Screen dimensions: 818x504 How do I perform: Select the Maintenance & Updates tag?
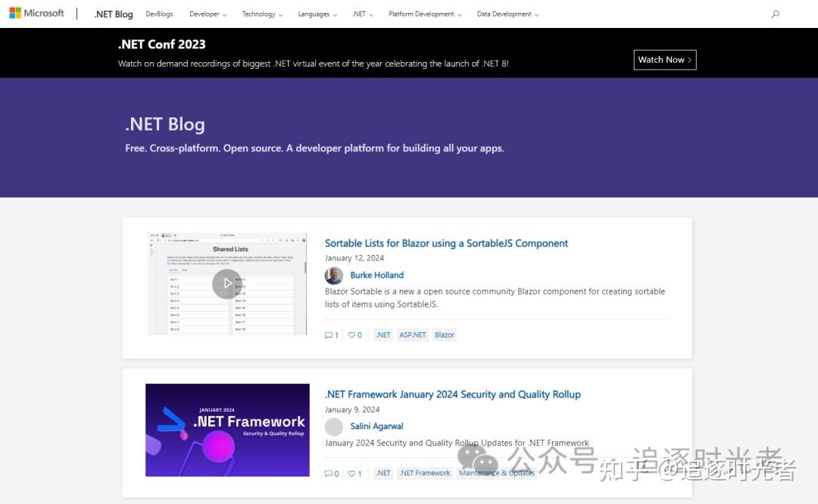pos(496,472)
